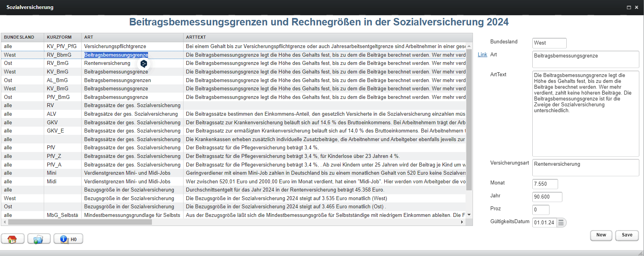Maximize the Sozialversicherung window
The image size is (644, 256).
click(x=629, y=7)
